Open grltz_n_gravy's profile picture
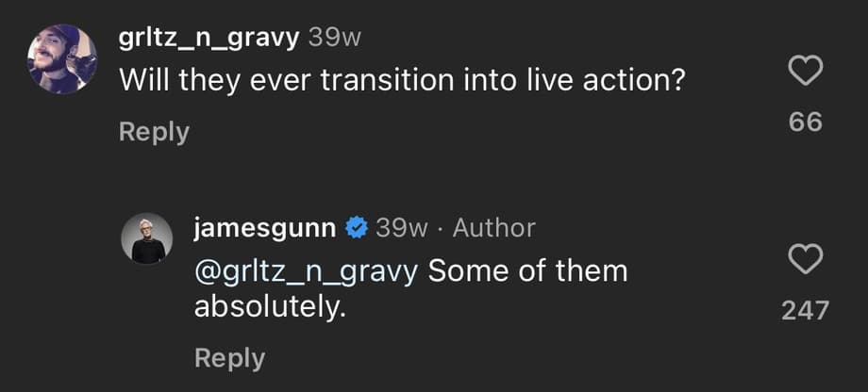Viewport: 868px width, 392px height. [x=62, y=58]
